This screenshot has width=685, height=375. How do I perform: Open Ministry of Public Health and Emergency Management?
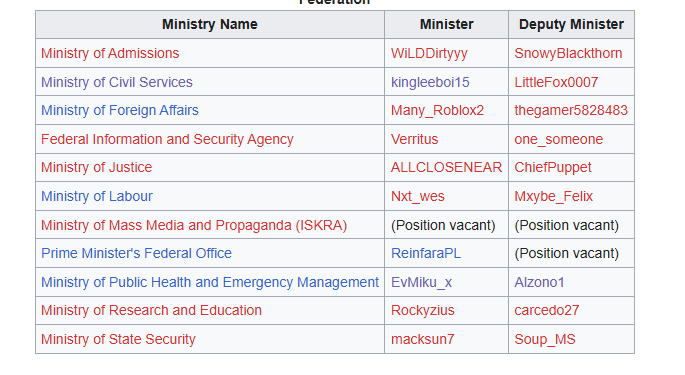(210, 282)
